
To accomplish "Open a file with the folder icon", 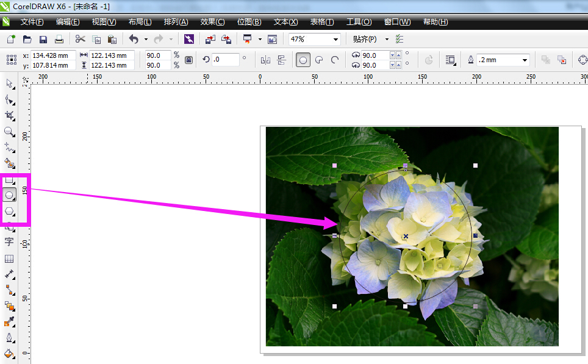I will (x=27, y=39).
